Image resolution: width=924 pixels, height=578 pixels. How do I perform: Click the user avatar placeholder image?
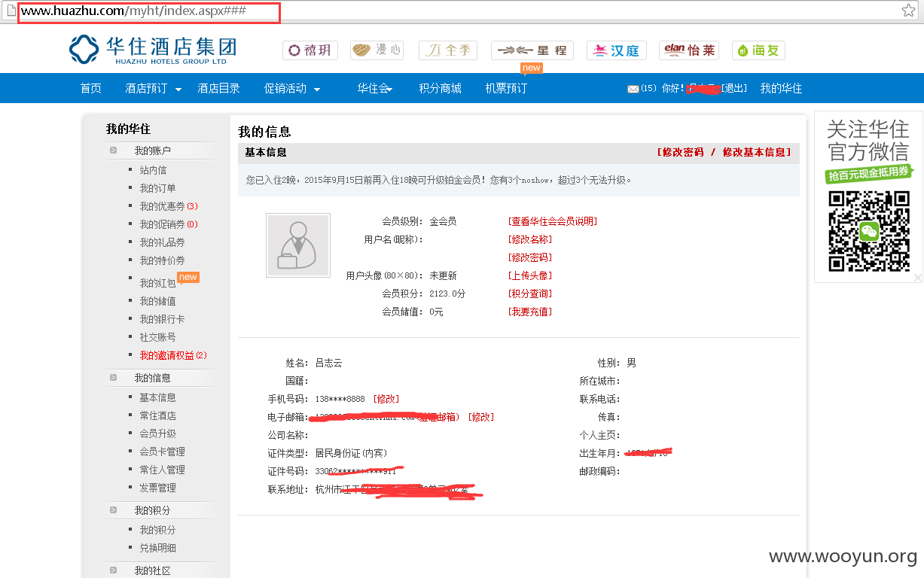pyautogui.click(x=298, y=245)
